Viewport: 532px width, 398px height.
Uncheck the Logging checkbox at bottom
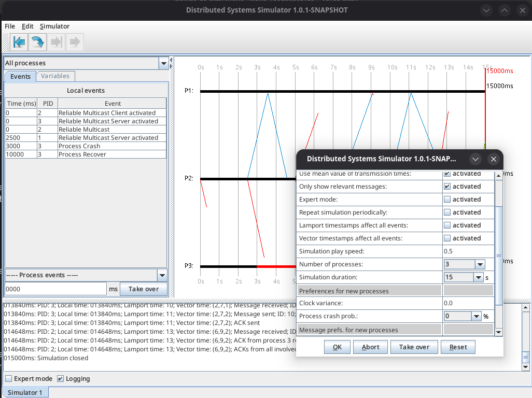pyautogui.click(x=61, y=379)
